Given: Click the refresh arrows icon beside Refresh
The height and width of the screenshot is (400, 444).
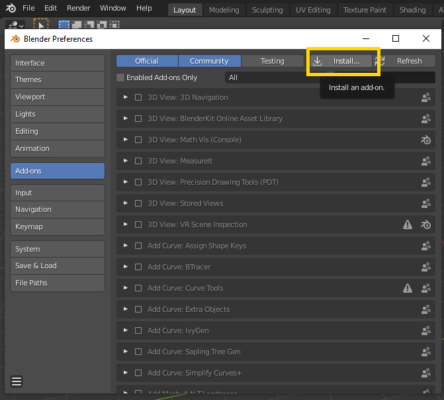Looking at the screenshot, I should point(380,61).
